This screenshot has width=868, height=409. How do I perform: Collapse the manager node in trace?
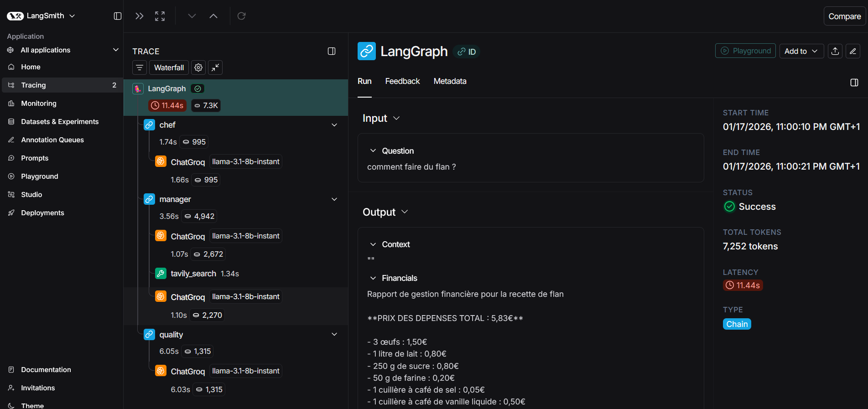tap(334, 199)
